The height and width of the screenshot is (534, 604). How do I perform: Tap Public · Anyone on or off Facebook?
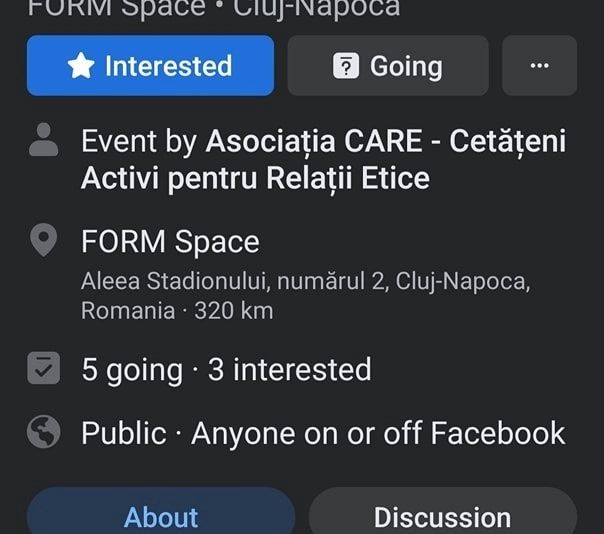click(x=323, y=433)
